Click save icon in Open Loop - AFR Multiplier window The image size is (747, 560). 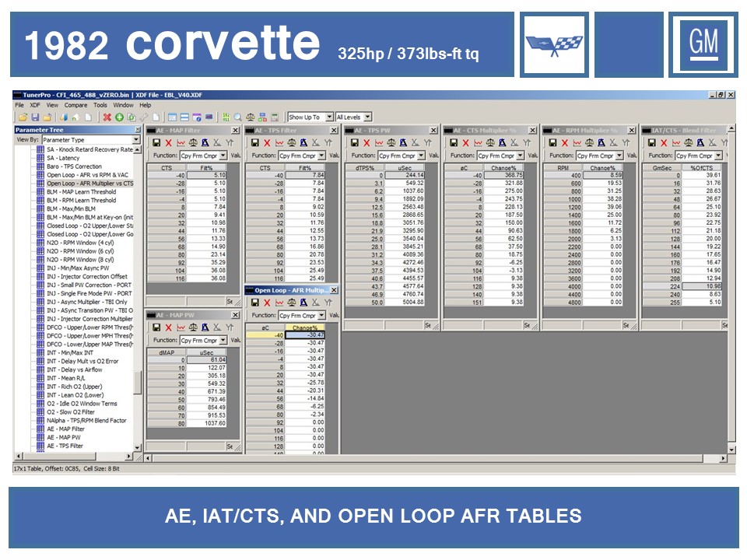coord(255,303)
